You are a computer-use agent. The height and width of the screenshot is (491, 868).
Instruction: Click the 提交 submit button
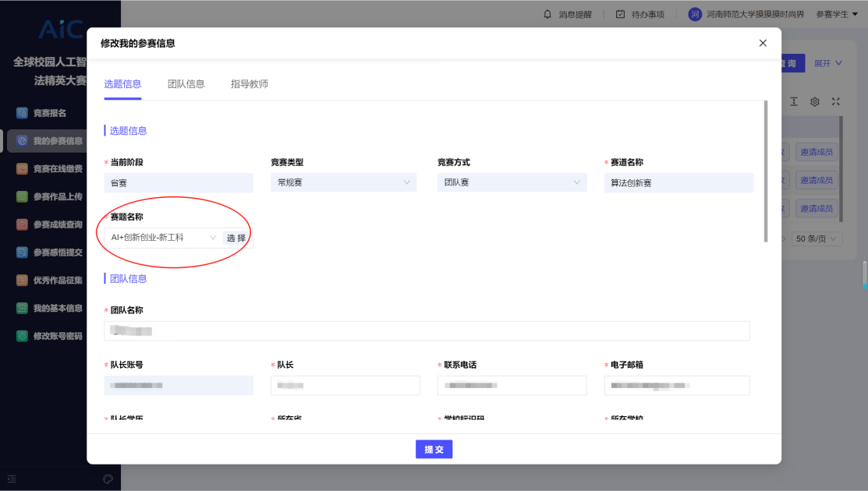(434, 450)
